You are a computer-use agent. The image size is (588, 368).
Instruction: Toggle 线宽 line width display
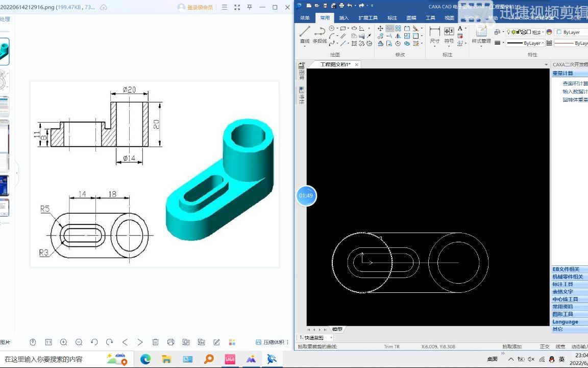(x=560, y=347)
